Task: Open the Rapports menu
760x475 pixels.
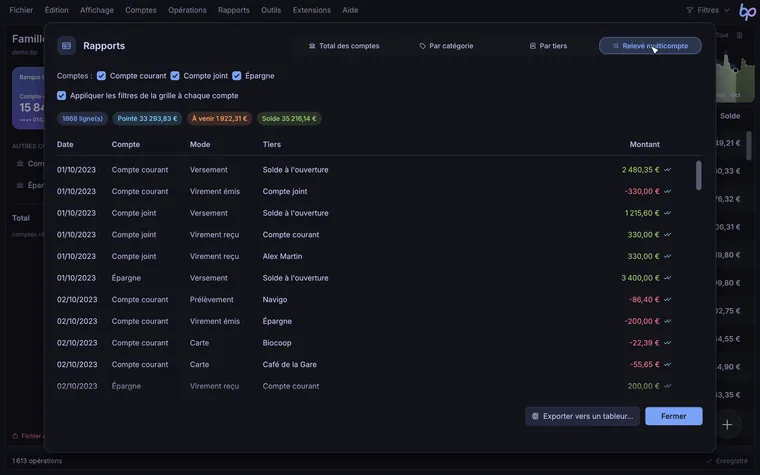Action: point(234,10)
